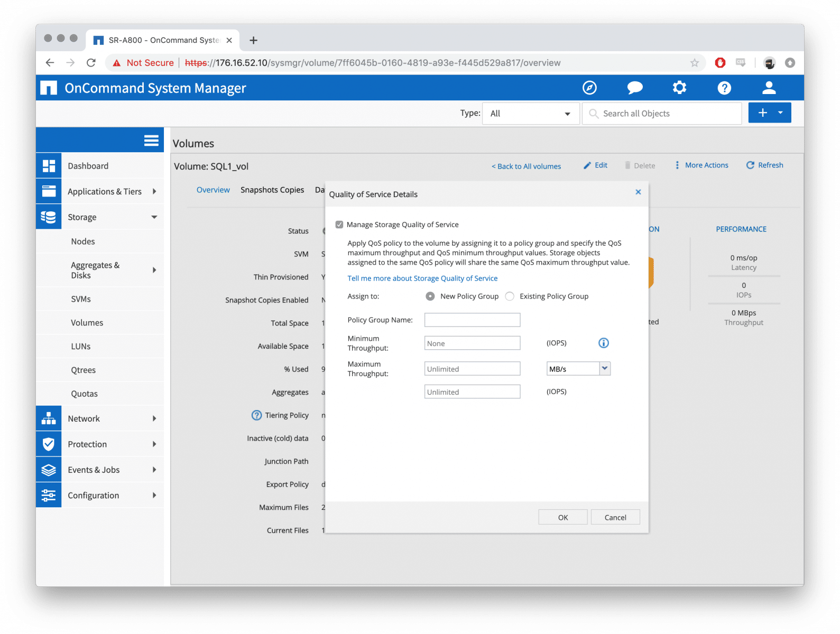This screenshot has width=840, height=634.
Task: Click the Tiering Policy help icon
Action: 256,415
